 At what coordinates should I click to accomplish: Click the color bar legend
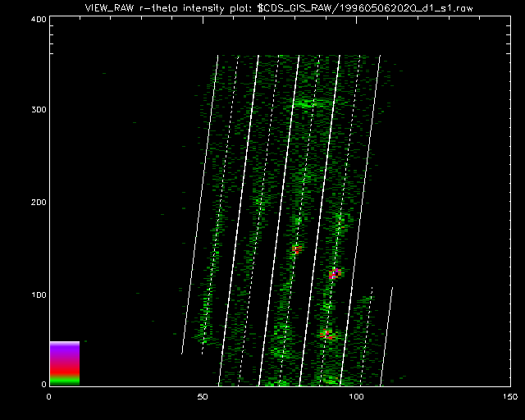click(x=65, y=363)
